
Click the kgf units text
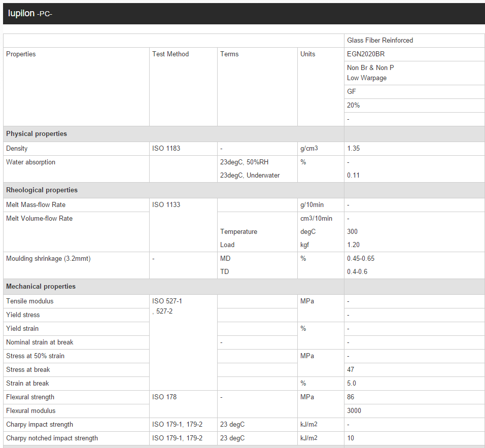pyautogui.click(x=305, y=245)
